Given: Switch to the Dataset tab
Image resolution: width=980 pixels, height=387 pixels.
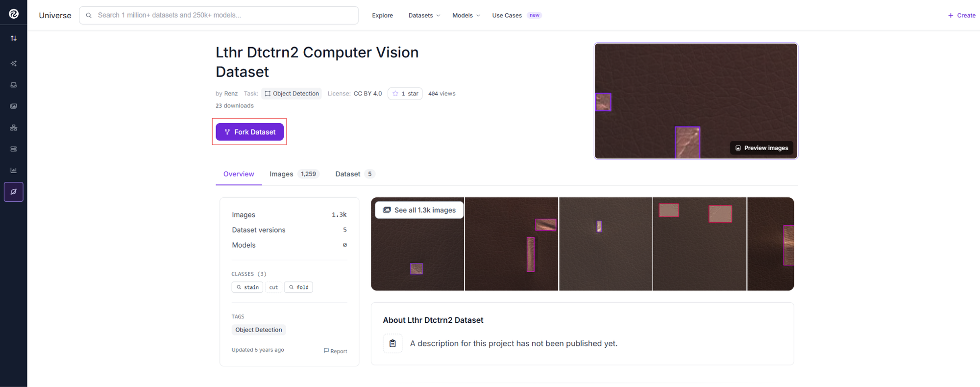Looking at the screenshot, I should [x=355, y=174].
